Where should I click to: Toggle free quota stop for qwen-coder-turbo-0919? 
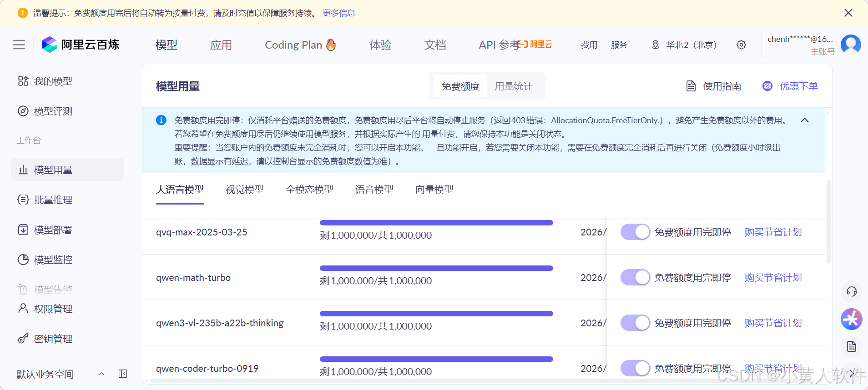635,368
